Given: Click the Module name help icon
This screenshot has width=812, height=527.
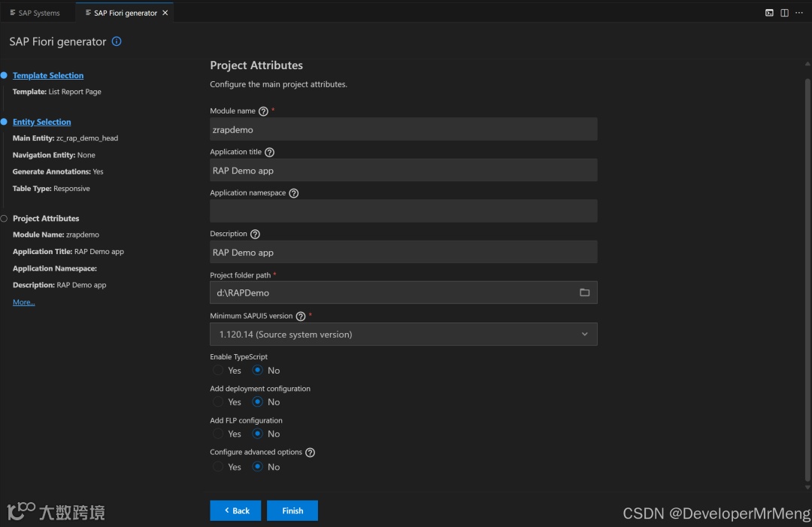Looking at the screenshot, I should click(263, 111).
